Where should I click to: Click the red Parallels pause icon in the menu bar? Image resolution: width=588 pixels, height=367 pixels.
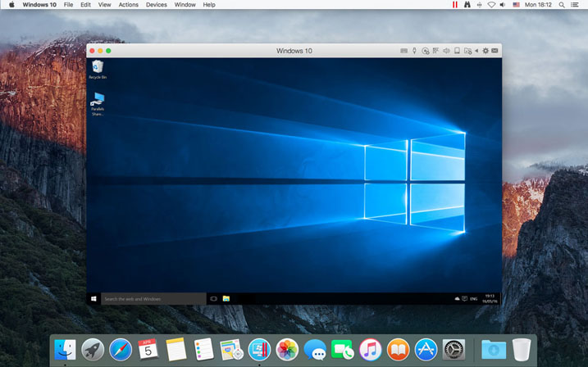point(455,5)
